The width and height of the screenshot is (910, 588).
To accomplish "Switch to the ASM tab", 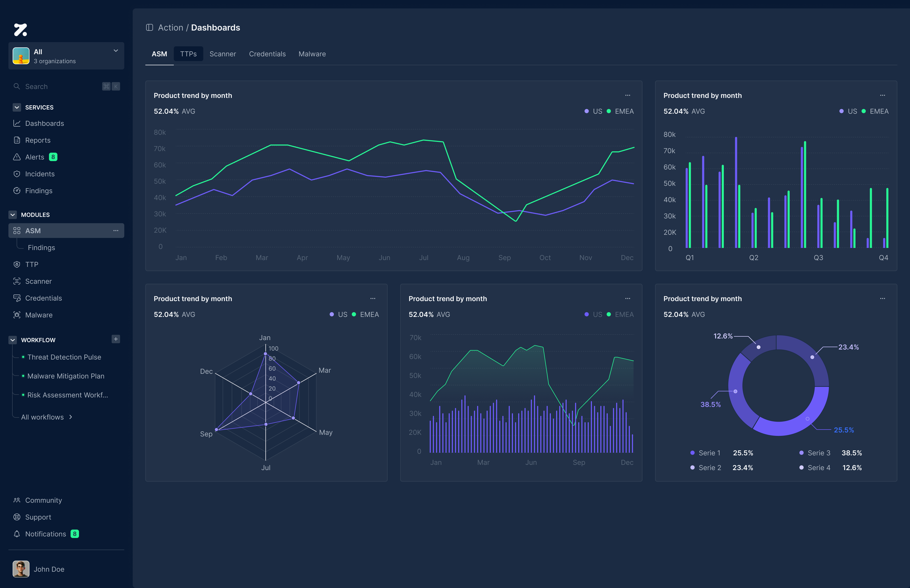I will click(x=159, y=54).
